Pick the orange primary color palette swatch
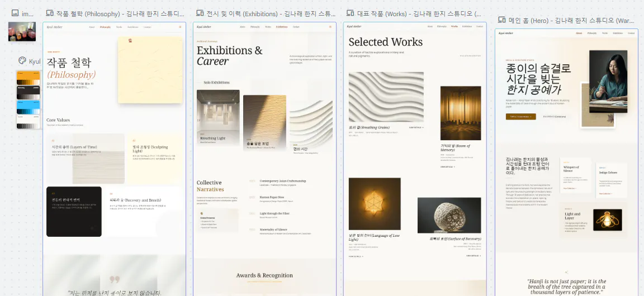 click(29, 78)
